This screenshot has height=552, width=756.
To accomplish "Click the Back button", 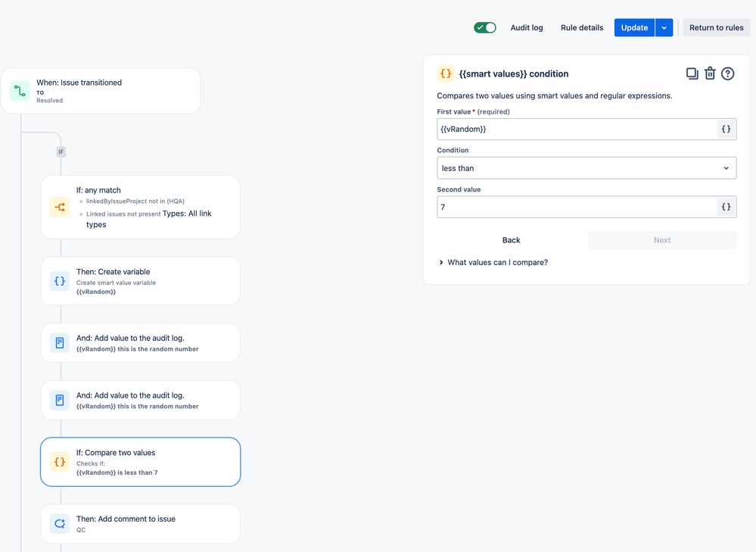I will point(511,240).
